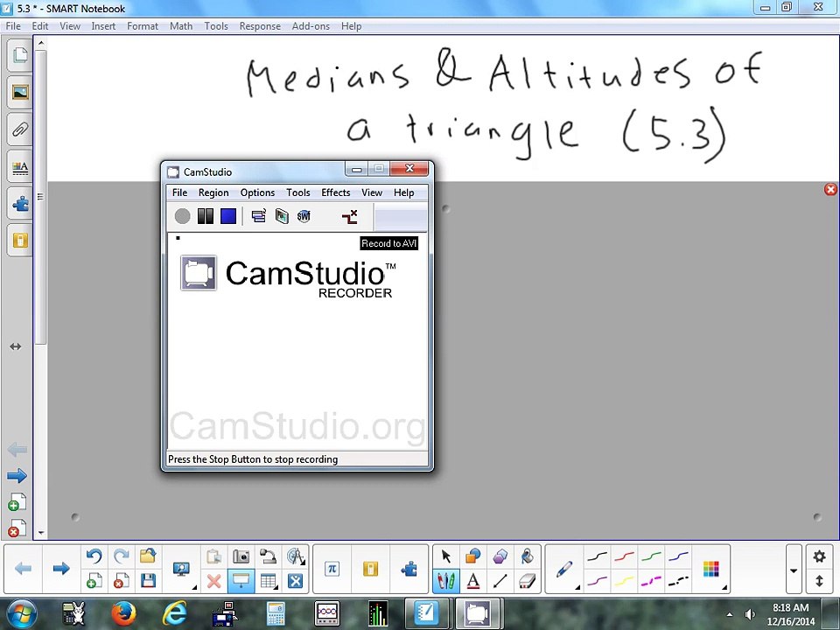This screenshot has height=630, width=840.
Task: Toggle CamStudio compact view icon
Action: click(259, 216)
